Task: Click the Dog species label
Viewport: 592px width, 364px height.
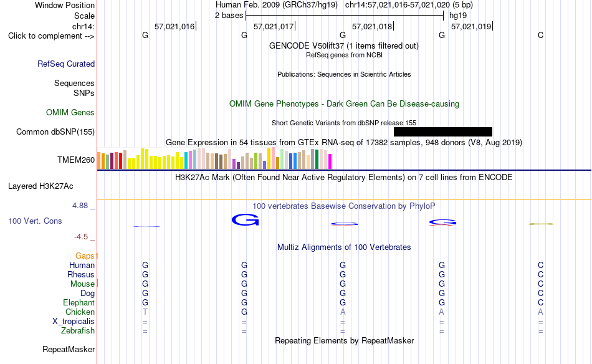Action: (x=87, y=294)
